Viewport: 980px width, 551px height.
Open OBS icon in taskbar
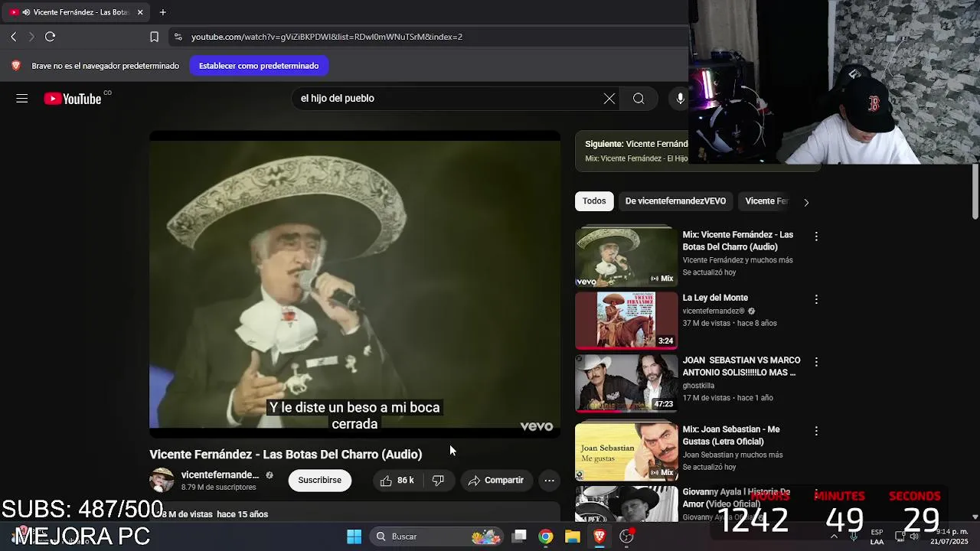627,536
